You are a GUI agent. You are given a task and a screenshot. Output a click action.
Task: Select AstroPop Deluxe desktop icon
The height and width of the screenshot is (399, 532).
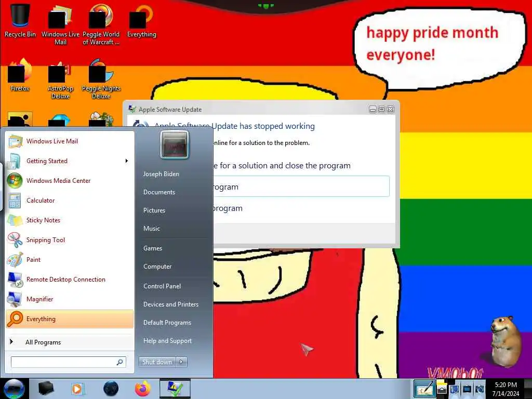(x=60, y=79)
